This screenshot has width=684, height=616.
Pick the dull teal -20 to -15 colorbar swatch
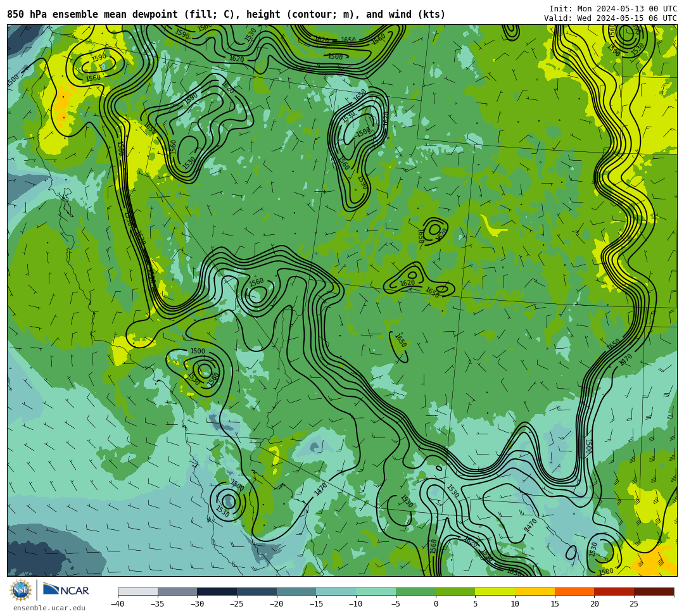click(296, 591)
